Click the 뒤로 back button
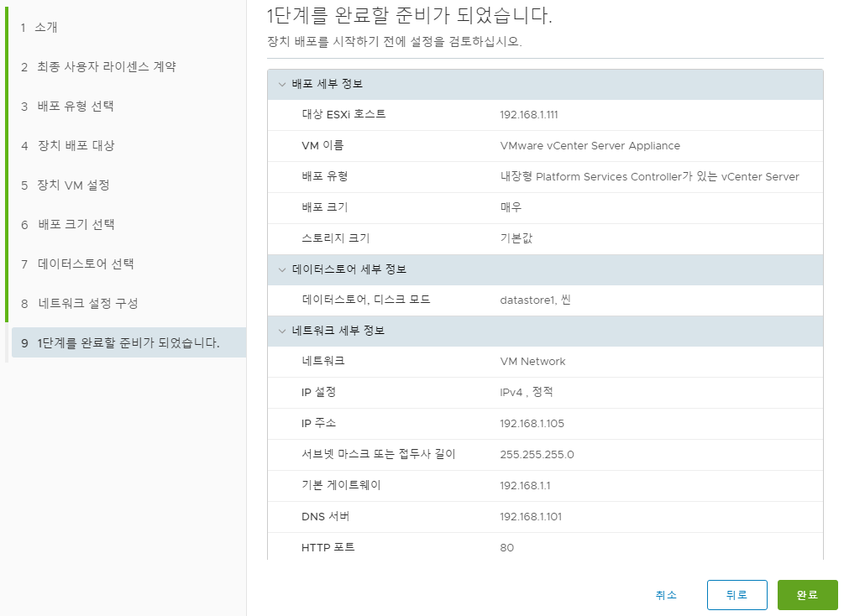Image resolution: width=844 pixels, height=616 pixels. (x=737, y=595)
